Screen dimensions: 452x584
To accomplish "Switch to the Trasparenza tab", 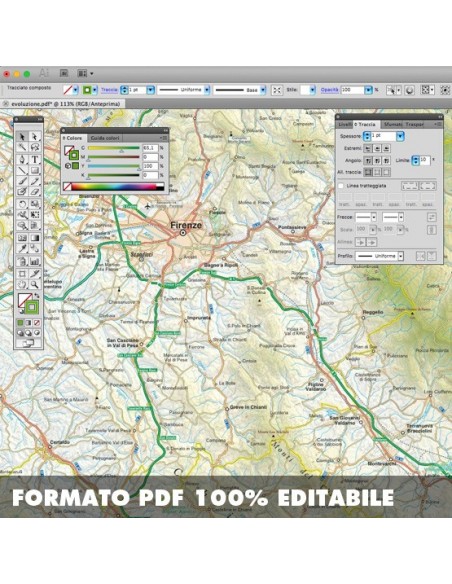I will pos(414,124).
